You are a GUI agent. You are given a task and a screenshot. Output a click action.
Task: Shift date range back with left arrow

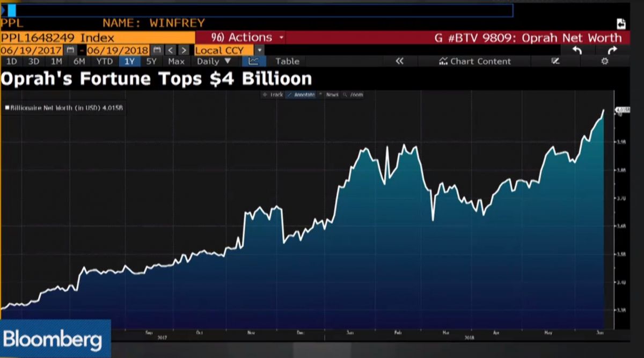click(171, 50)
